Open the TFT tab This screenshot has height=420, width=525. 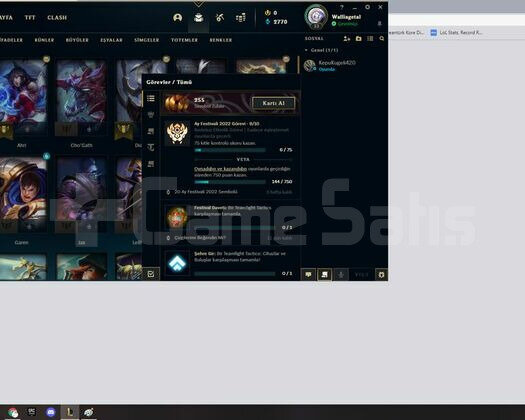pos(30,17)
